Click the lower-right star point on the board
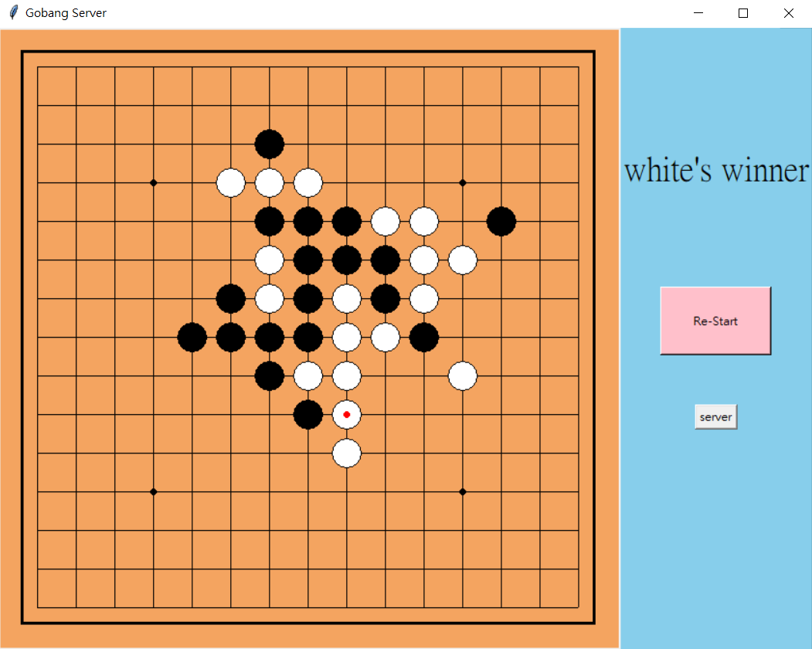The height and width of the screenshot is (649, 812). tap(462, 491)
